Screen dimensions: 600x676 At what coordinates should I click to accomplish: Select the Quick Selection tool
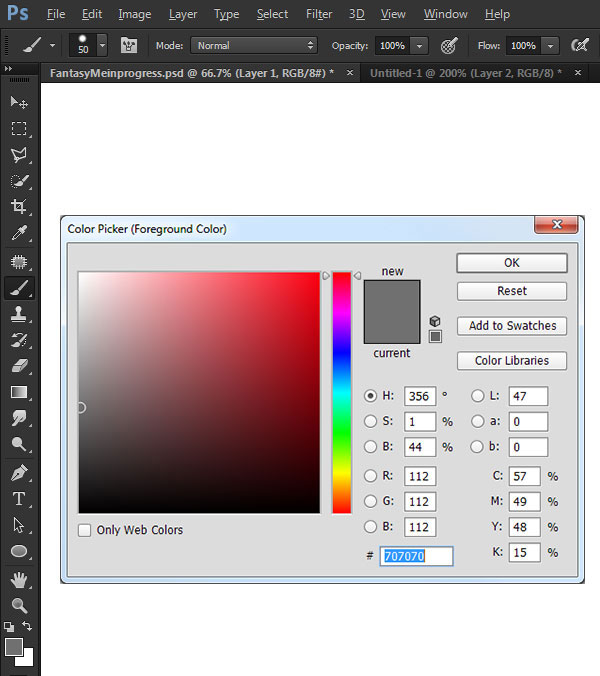click(x=19, y=181)
